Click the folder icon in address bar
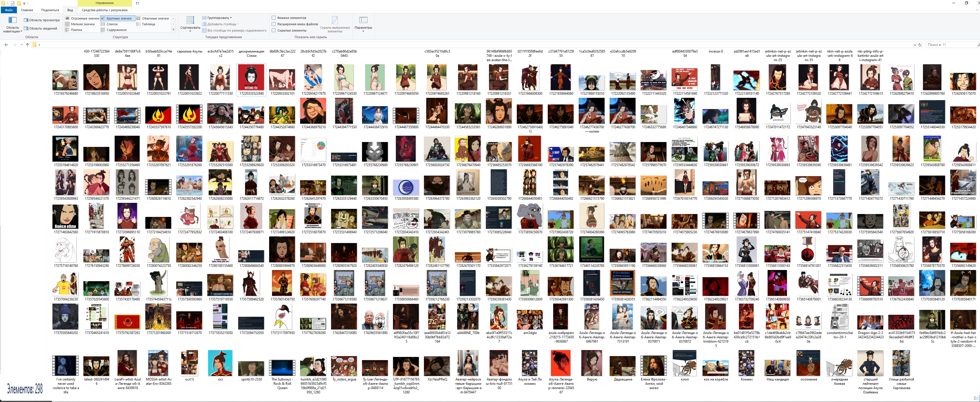Screen dimensions: 980x402 34,45
